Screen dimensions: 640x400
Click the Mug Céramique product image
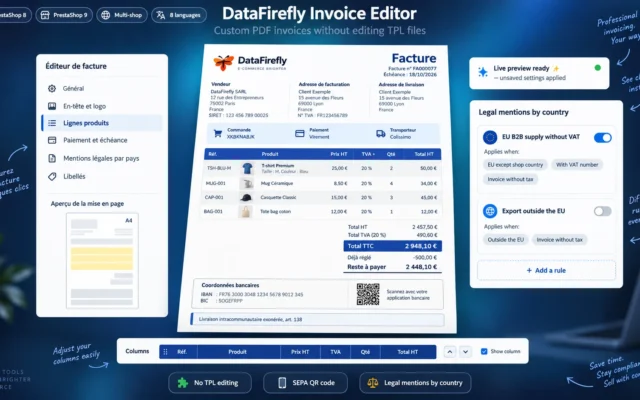[x=246, y=184]
